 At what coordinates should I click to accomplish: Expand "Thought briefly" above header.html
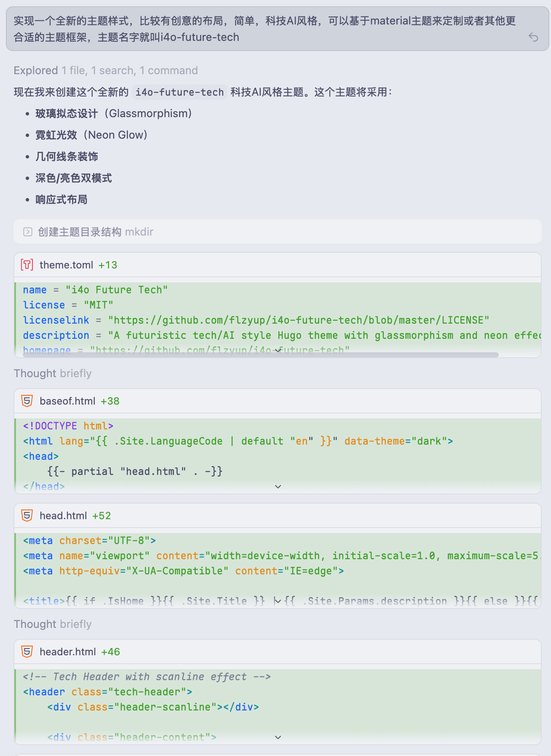53,624
